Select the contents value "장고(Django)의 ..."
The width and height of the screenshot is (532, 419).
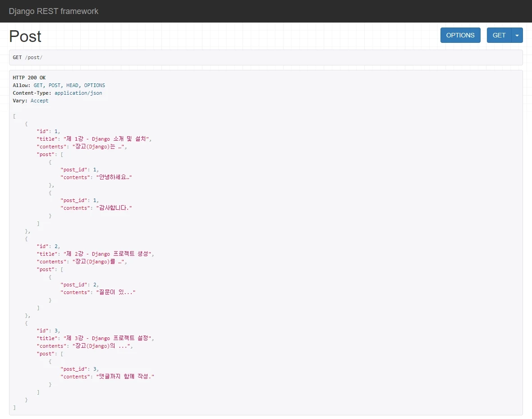point(101,346)
